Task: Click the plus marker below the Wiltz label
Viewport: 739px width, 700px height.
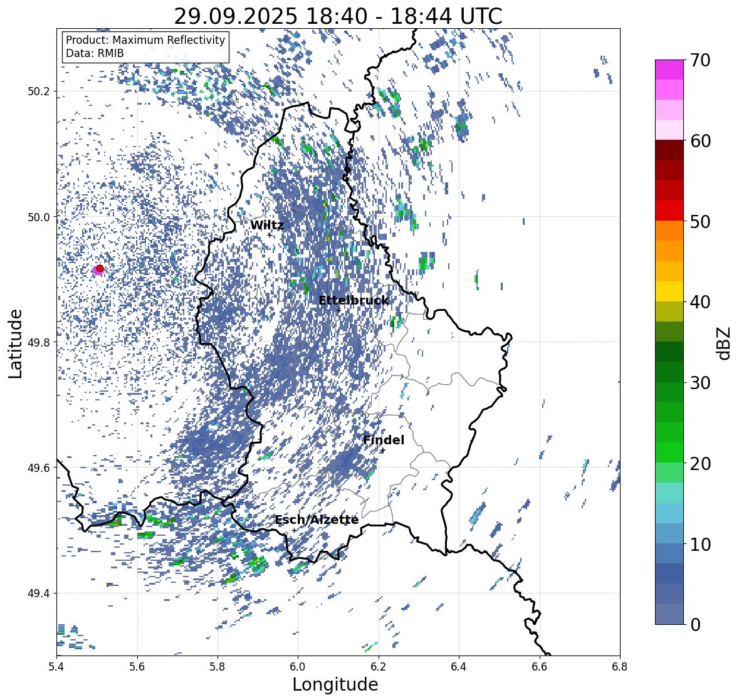Action: click(270, 235)
